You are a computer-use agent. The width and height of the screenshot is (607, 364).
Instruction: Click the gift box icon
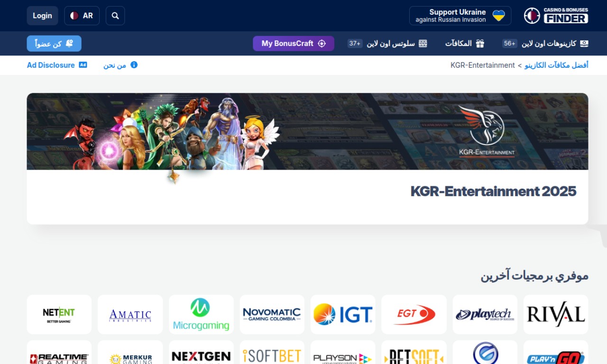point(480,44)
